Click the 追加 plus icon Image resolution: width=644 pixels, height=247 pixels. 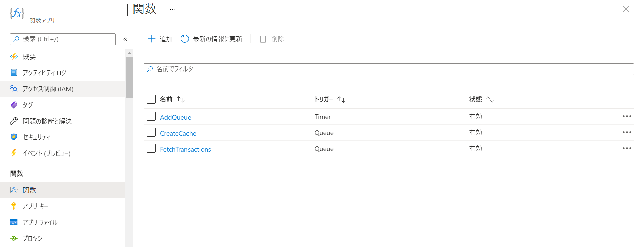[x=152, y=39]
